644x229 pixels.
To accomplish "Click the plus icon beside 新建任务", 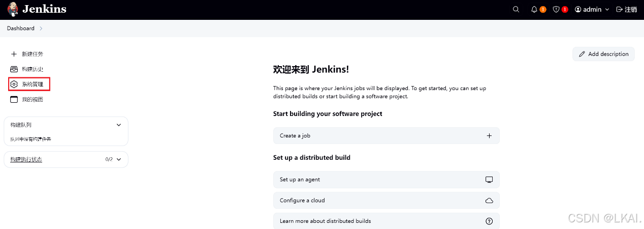I will 14,54.
